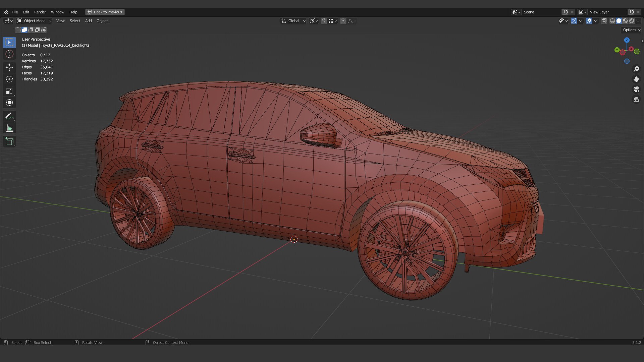644x362 pixels.
Task: Click the Z axis on navigation gizmo
Action: coord(627,40)
